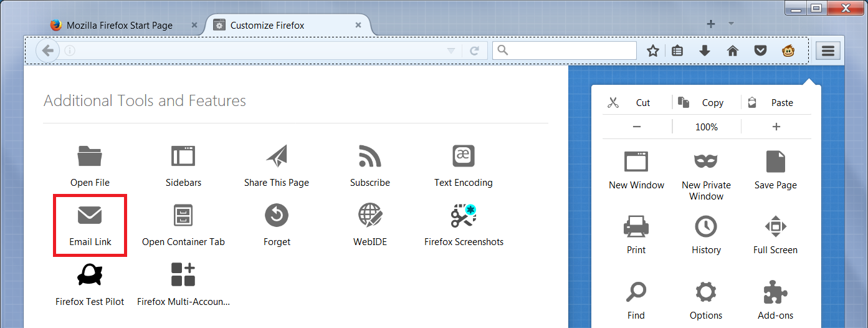The height and width of the screenshot is (328, 868).
Task: Click the Back arrow button
Action: click(47, 51)
